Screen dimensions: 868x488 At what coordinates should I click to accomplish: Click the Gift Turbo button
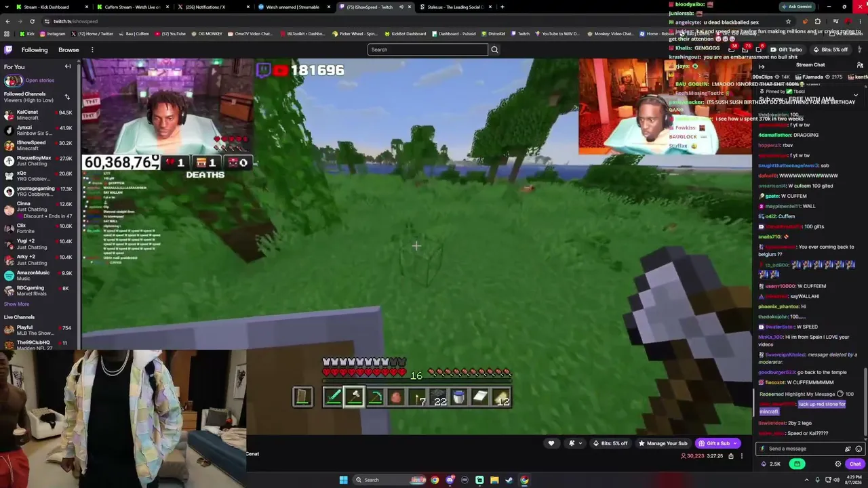click(x=787, y=49)
